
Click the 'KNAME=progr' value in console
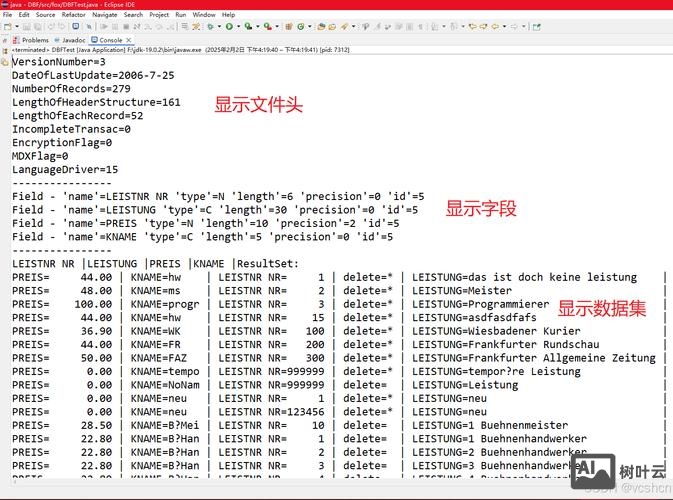point(165,304)
